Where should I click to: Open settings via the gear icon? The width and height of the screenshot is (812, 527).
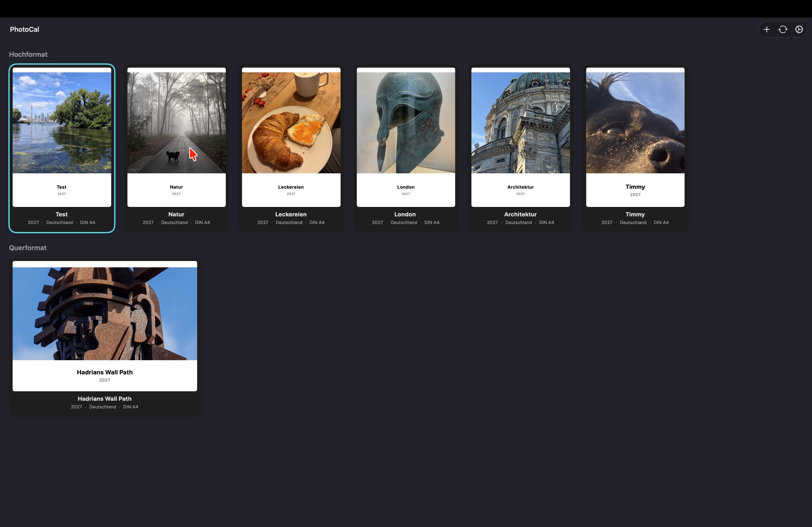(x=799, y=29)
